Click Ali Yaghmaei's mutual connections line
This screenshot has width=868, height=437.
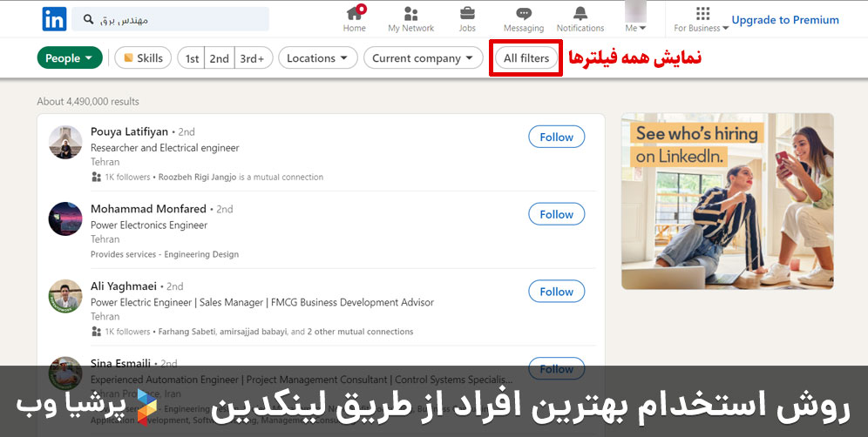pyautogui.click(x=286, y=332)
